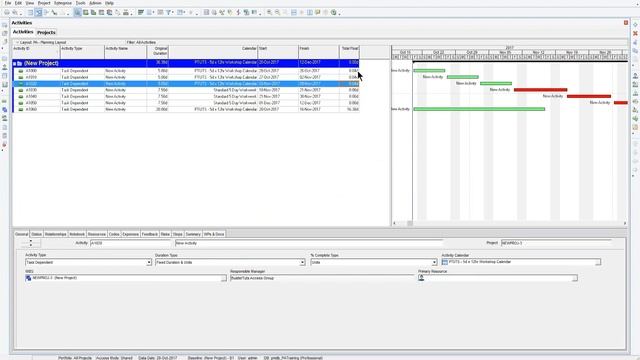Open the WBS browse button
This screenshot has height=360, width=640.
224,278
